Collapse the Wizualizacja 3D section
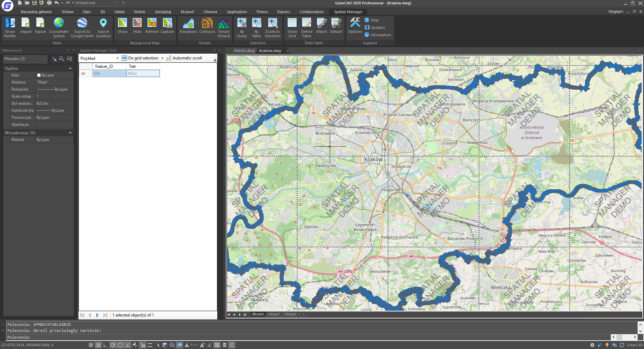 (70, 133)
